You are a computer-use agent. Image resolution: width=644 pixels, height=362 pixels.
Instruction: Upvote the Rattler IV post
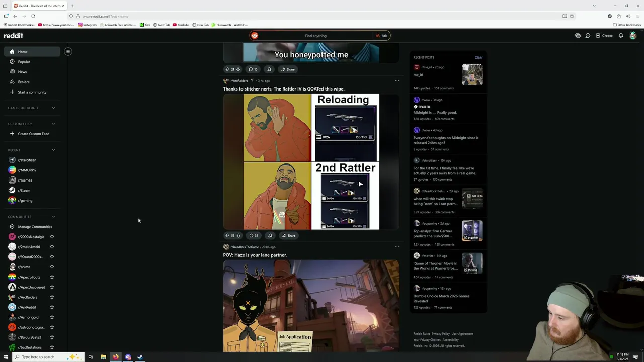click(x=227, y=235)
